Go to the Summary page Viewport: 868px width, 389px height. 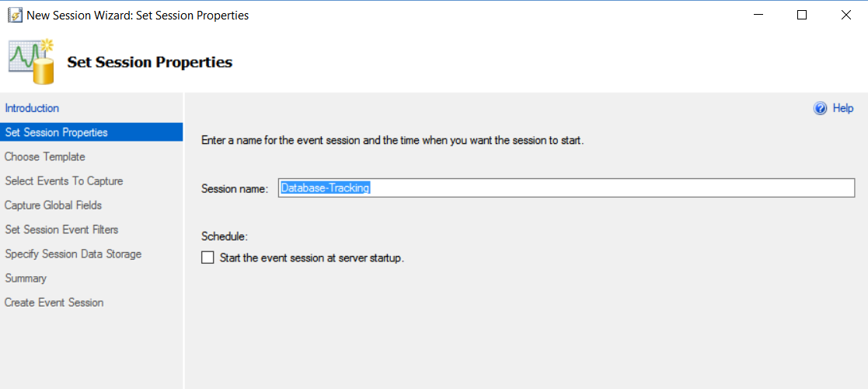coord(26,278)
